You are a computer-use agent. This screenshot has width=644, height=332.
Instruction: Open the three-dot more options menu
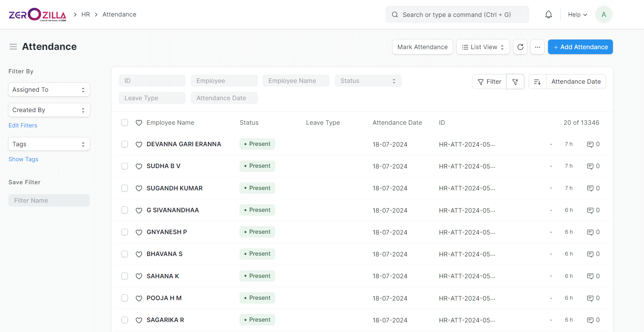point(537,47)
